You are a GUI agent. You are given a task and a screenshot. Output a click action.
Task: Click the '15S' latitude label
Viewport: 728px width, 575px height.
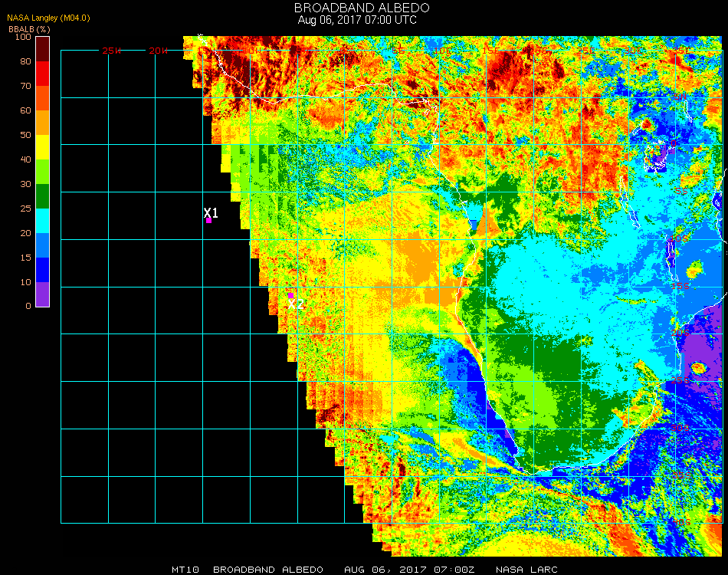680,286
